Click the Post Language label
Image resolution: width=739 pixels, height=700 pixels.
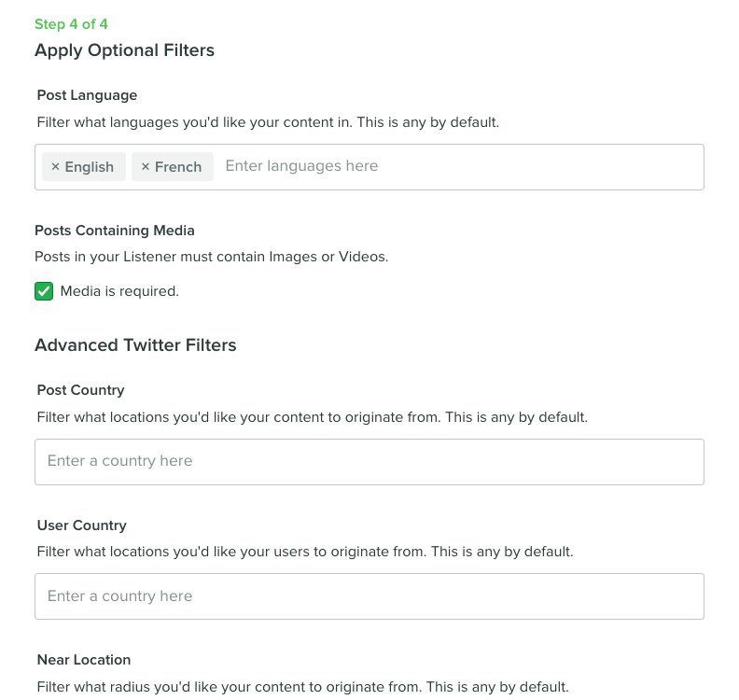click(x=87, y=95)
